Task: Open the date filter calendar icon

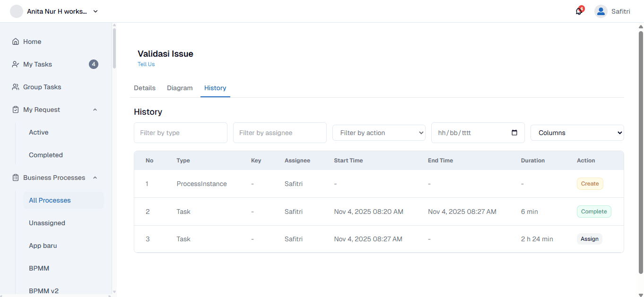Action: point(514,133)
